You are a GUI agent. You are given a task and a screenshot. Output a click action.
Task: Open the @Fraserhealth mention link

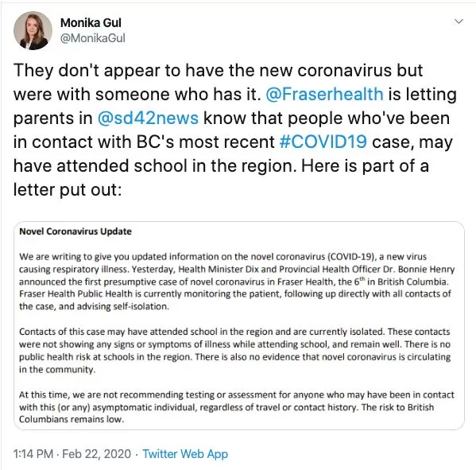click(x=324, y=94)
